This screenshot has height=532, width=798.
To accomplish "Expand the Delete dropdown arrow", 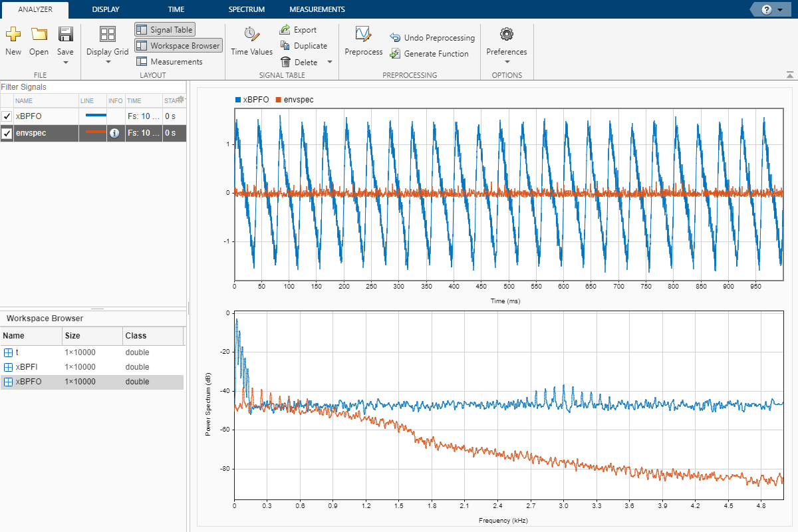I will (x=330, y=62).
